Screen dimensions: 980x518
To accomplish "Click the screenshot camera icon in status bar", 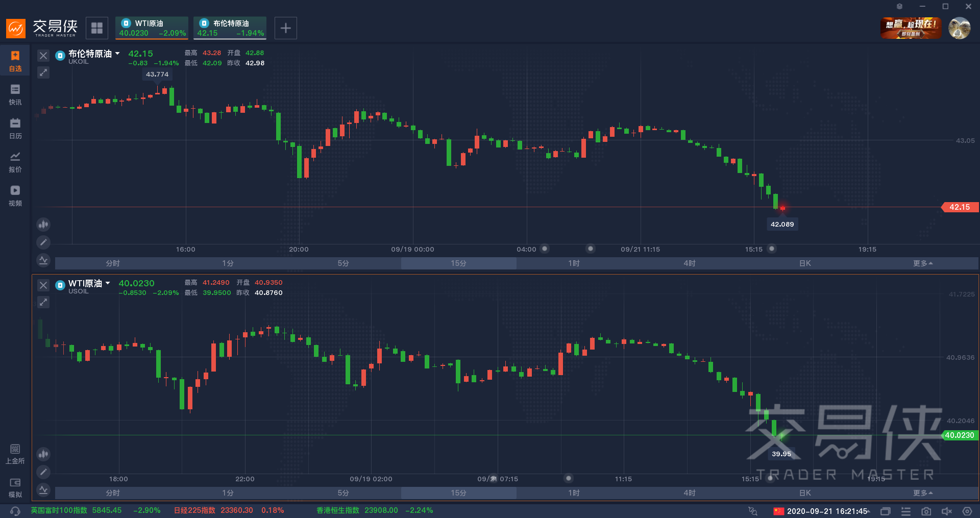I will point(926,511).
